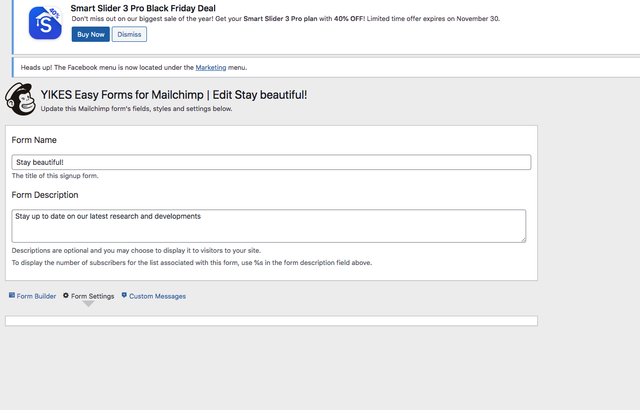Click the 'To display the number of subscribers' note
The image size is (640, 410).
(192, 263)
